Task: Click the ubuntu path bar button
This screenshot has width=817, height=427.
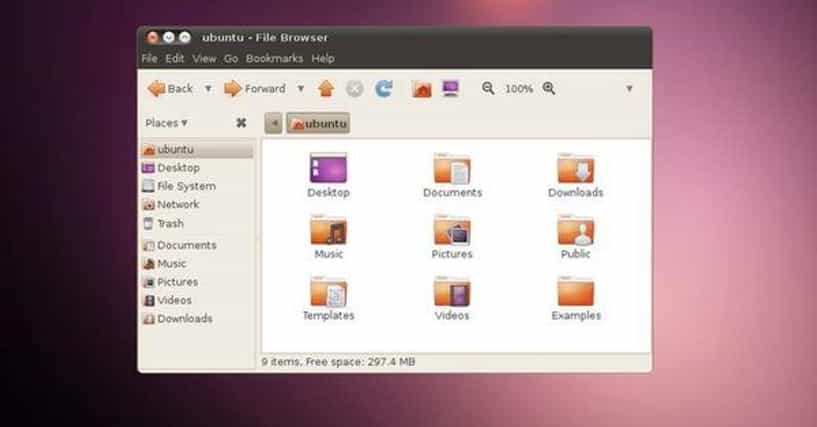Action: coord(318,123)
